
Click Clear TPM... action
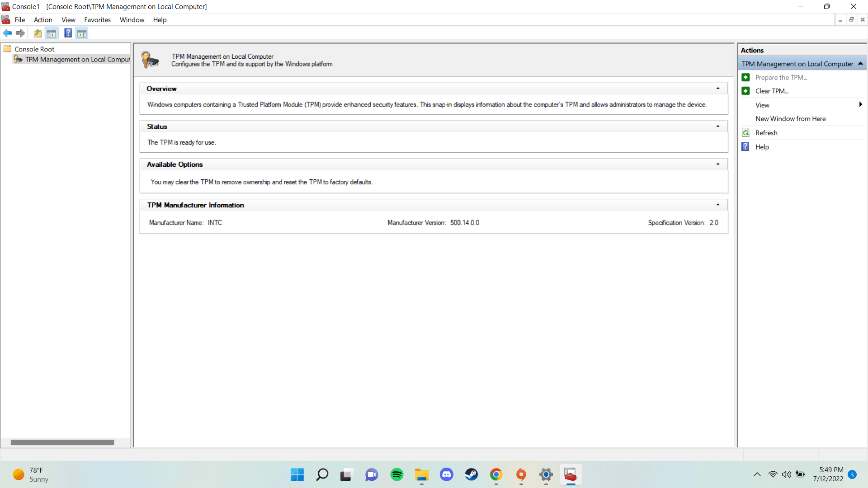772,91
